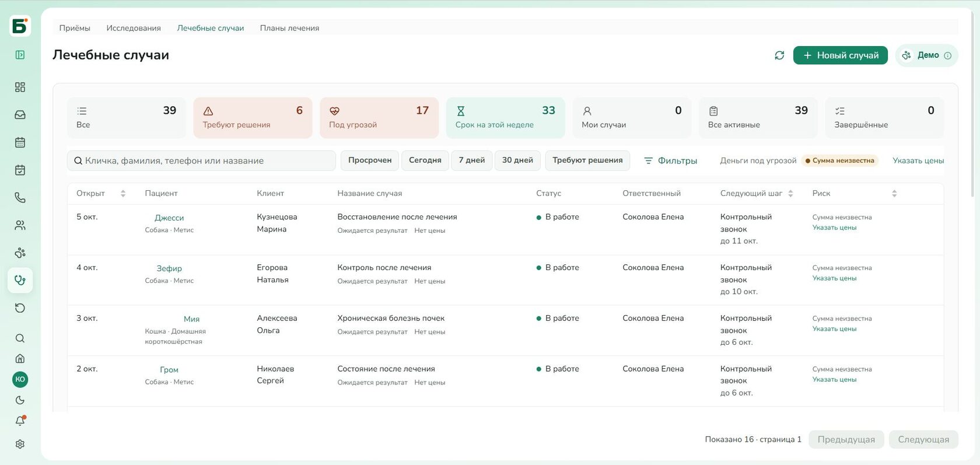The width and height of the screenshot is (980, 465).
Task: Open the inbox tray icon in sidebar
Action: click(x=20, y=115)
